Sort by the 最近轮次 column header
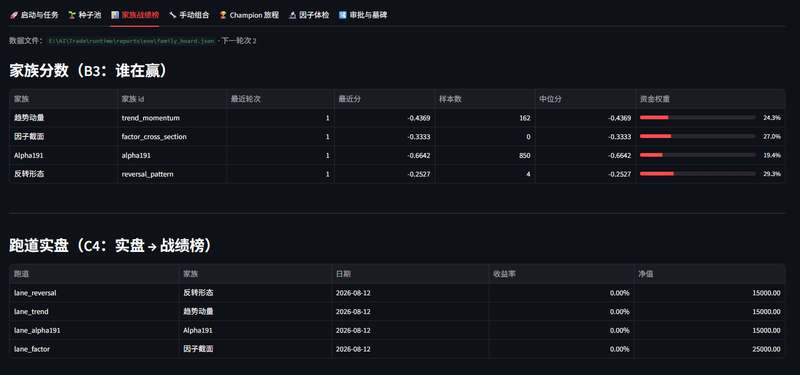The height and width of the screenshot is (375, 800). click(280, 99)
